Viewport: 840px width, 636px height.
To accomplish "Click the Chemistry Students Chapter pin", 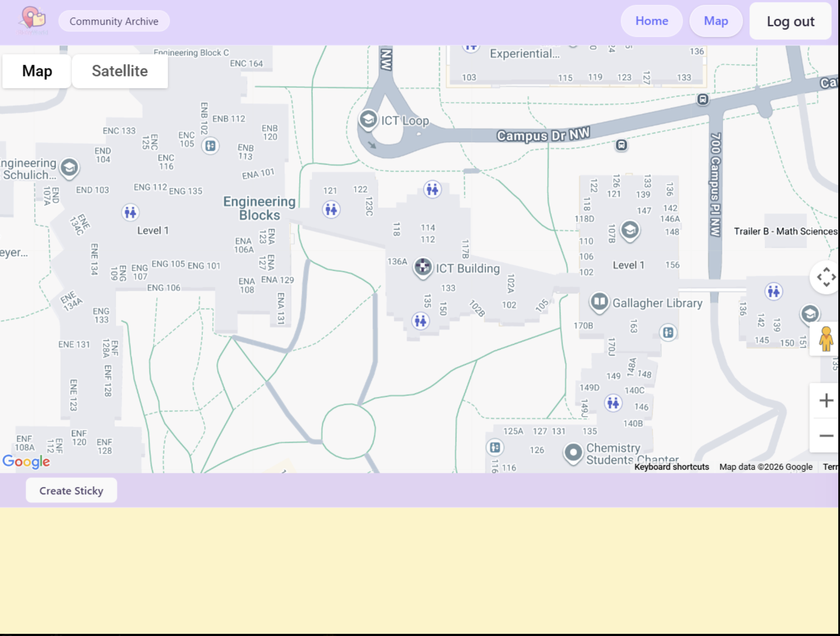I will 573,452.
